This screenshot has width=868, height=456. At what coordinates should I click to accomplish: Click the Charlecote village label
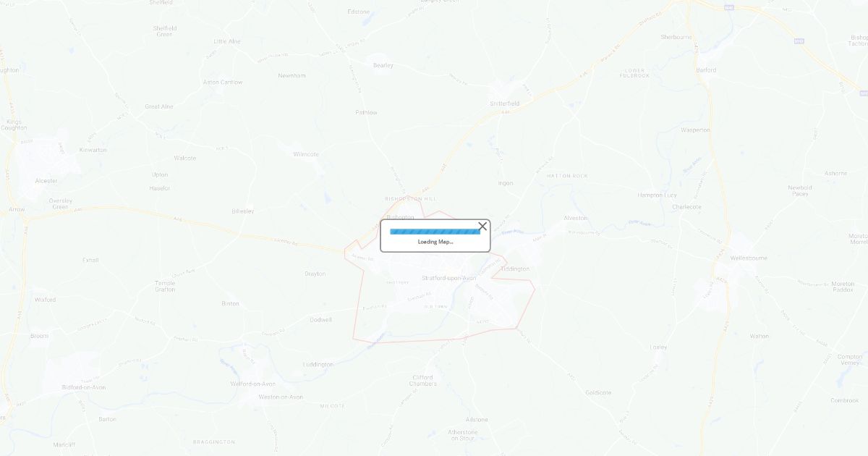click(x=686, y=207)
